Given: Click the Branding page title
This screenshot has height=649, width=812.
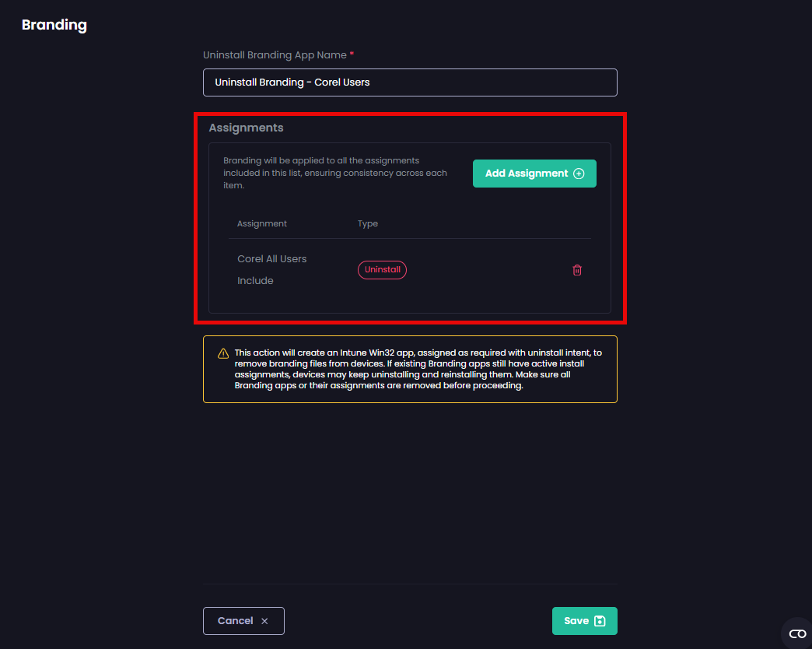Looking at the screenshot, I should click(54, 25).
